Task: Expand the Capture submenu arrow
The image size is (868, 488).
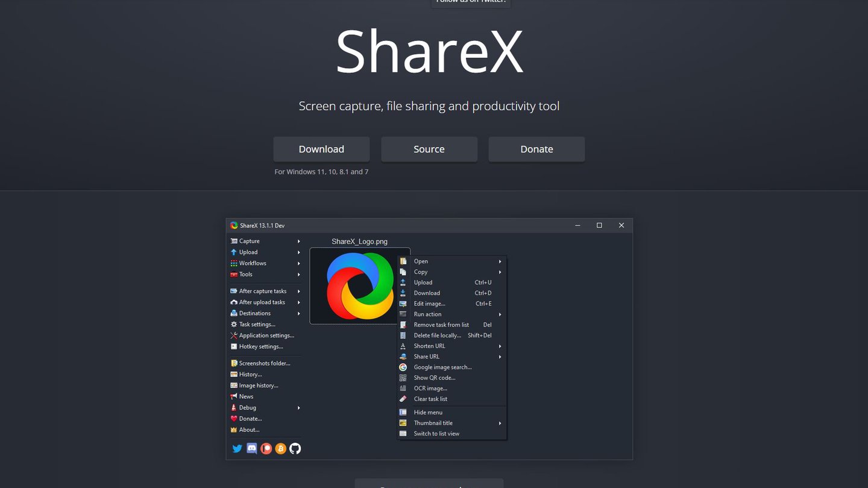Action: [298, 241]
